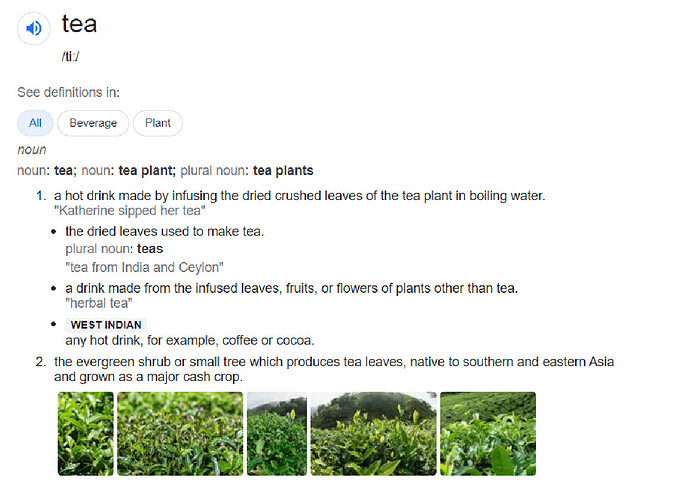Click the headword "tea" title
Viewport: 690px width, 486px height.
coord(79,23)
